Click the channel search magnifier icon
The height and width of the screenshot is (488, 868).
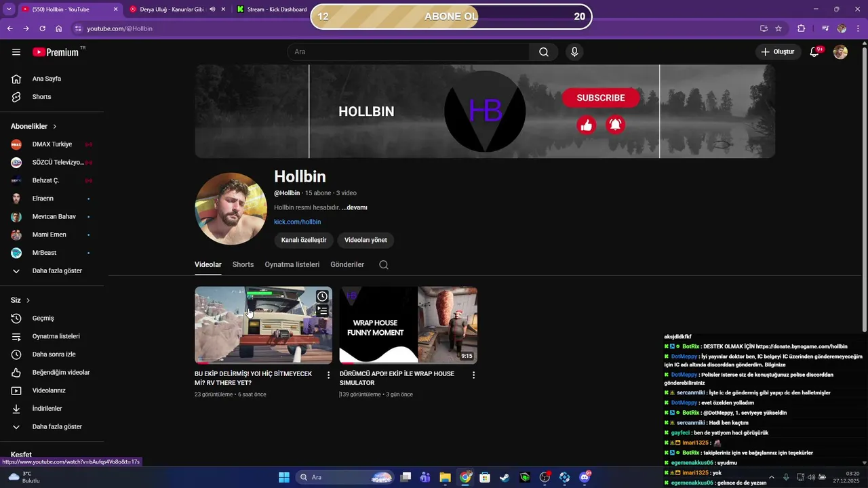(384, 265)
